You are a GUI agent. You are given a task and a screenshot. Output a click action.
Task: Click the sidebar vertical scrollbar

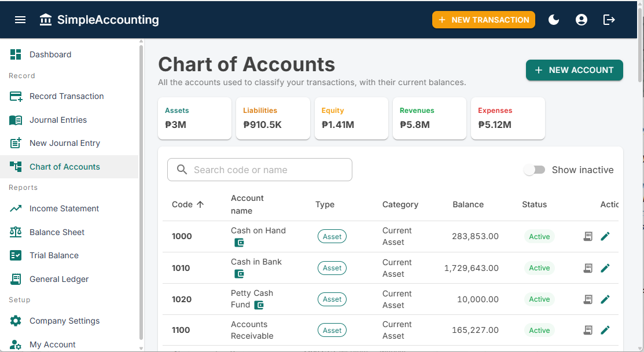coord(141,193)
